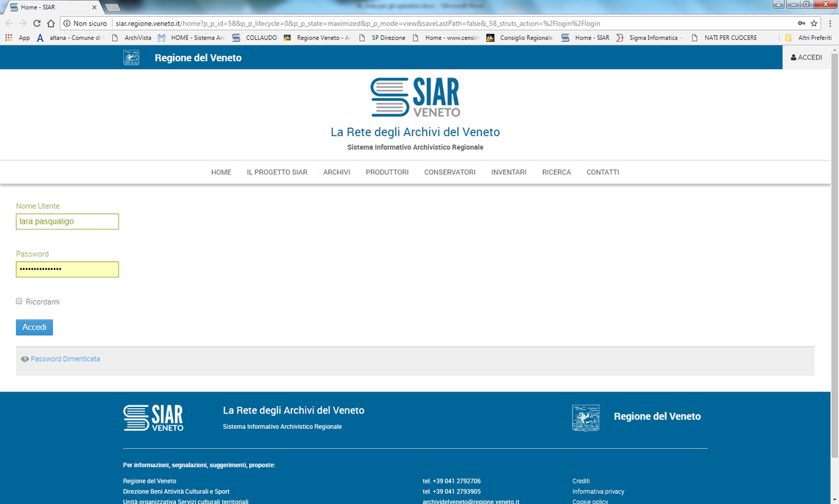Click the browser home icon
The width and height of the screenshot is (839, 504).
(51, 24)
